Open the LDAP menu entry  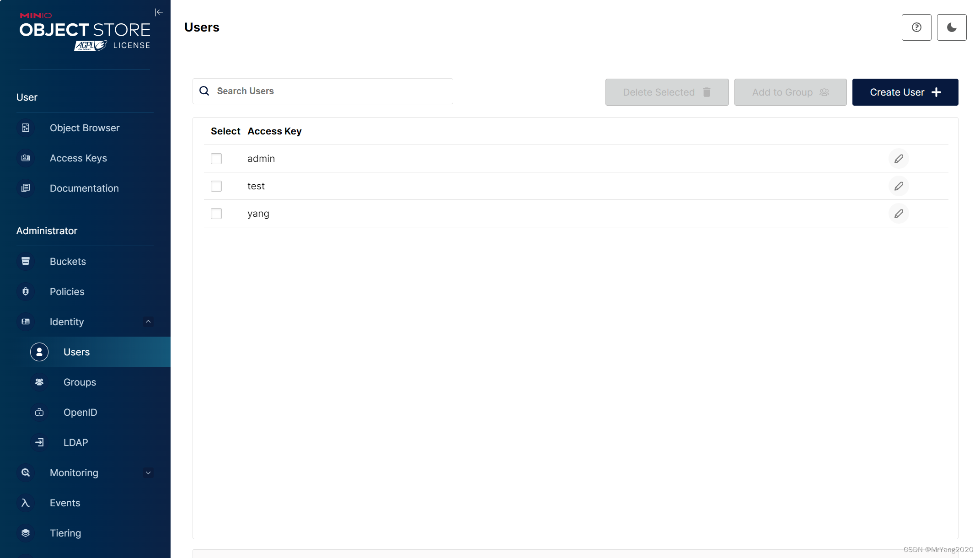[75, 442]
